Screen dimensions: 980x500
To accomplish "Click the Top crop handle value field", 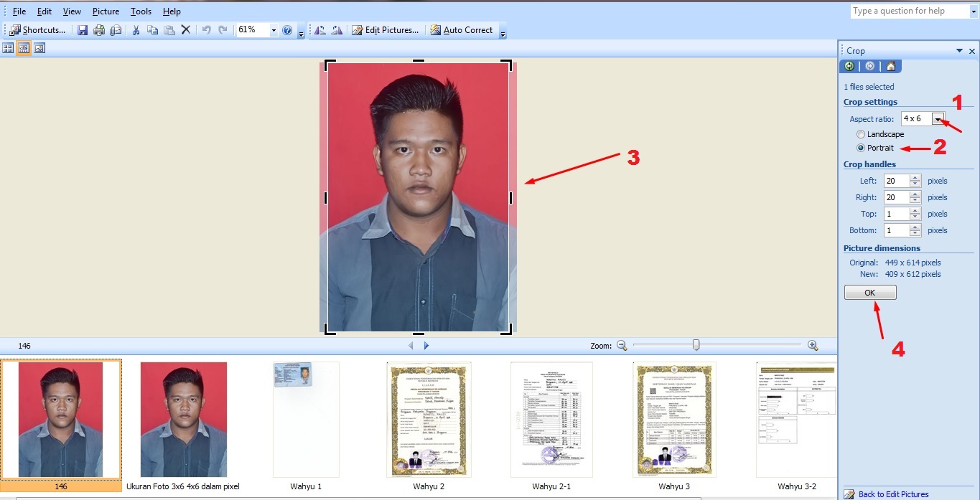I will [x=896, y=214].
